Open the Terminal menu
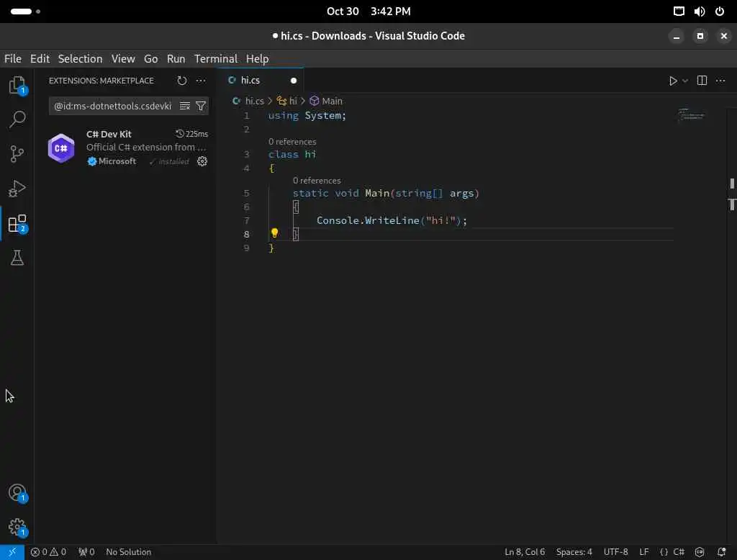737x560 pixels. (216, 59)
